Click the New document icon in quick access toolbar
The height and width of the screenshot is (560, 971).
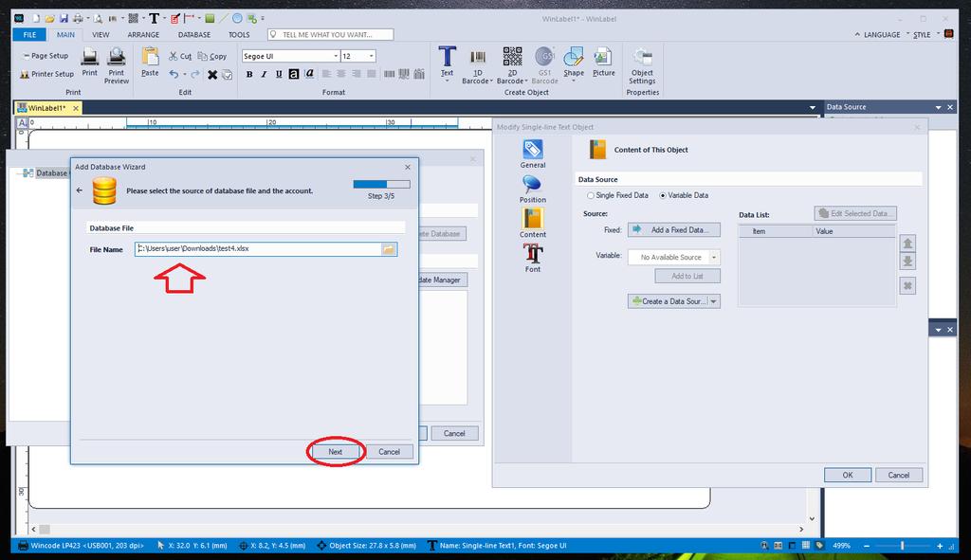pyautogui.click(x=36, y=19)
